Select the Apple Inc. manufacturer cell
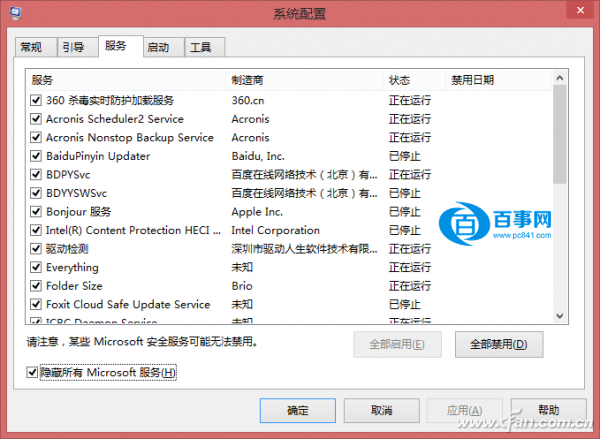600x439 pixels. coord(257,212)
